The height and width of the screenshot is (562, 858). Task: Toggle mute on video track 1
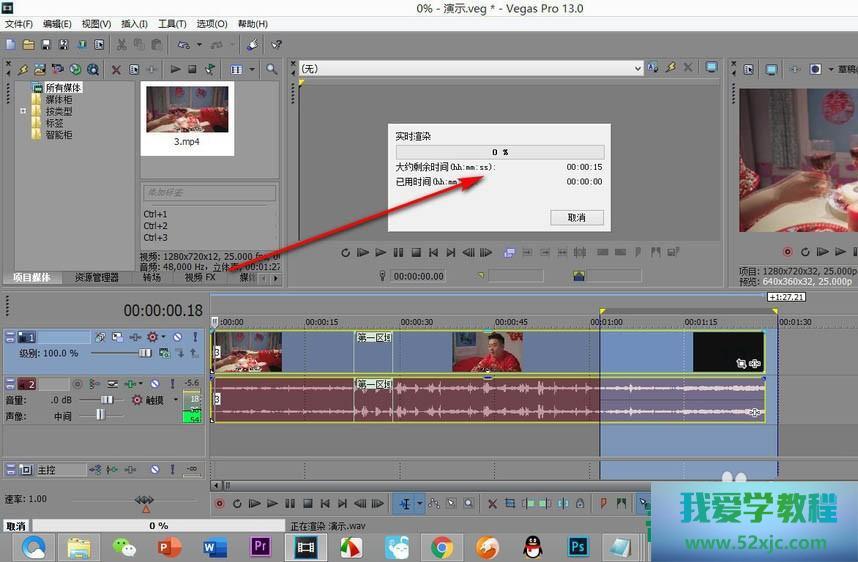(x=177, y=338)
